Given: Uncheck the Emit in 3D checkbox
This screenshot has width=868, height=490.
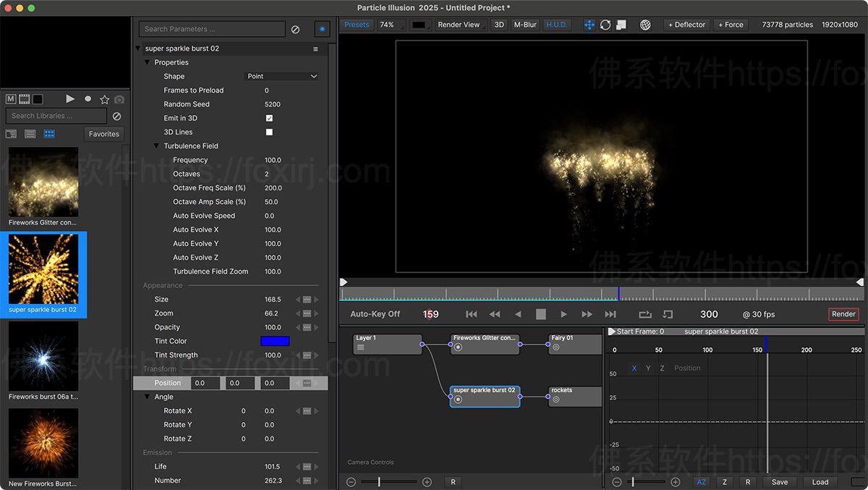Looking at the screenshot, I should point(268,118).
